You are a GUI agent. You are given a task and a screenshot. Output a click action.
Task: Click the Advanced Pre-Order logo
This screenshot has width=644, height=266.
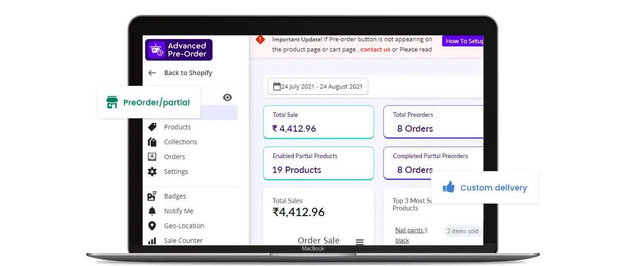coord(178,50)
